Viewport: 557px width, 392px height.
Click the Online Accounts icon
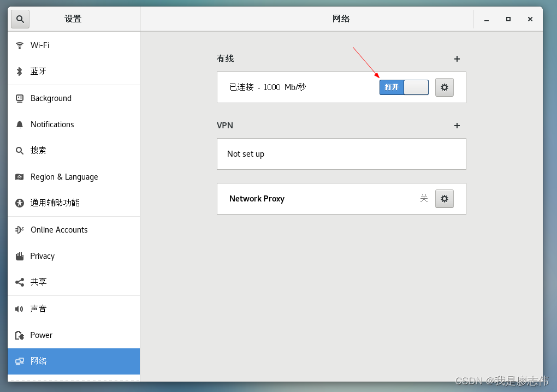pos(20,230)
